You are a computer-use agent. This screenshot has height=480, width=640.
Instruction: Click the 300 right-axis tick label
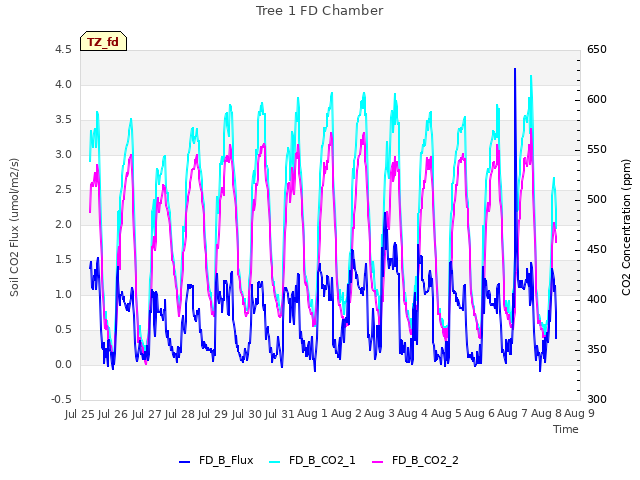point(597,399)
